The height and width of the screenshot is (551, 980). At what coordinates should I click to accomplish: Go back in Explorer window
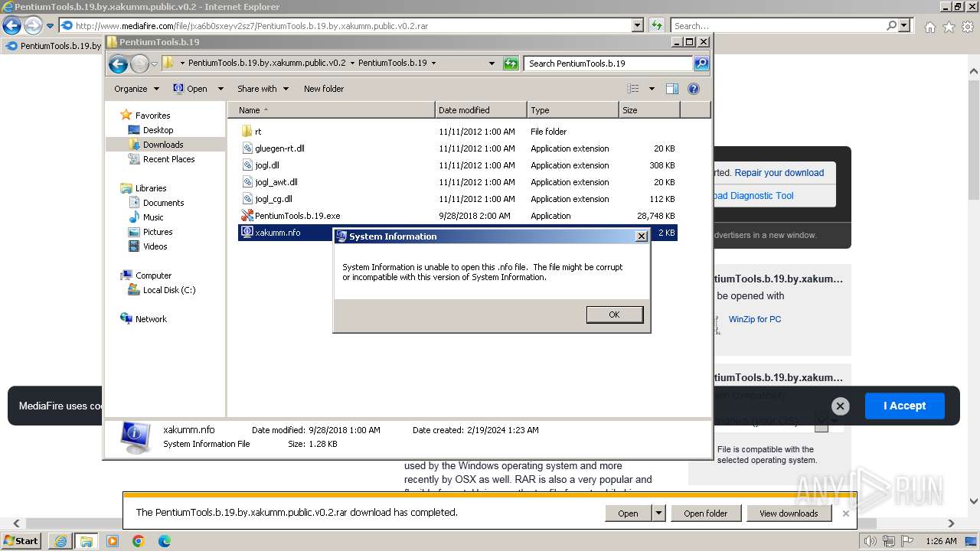pos(118,64)
